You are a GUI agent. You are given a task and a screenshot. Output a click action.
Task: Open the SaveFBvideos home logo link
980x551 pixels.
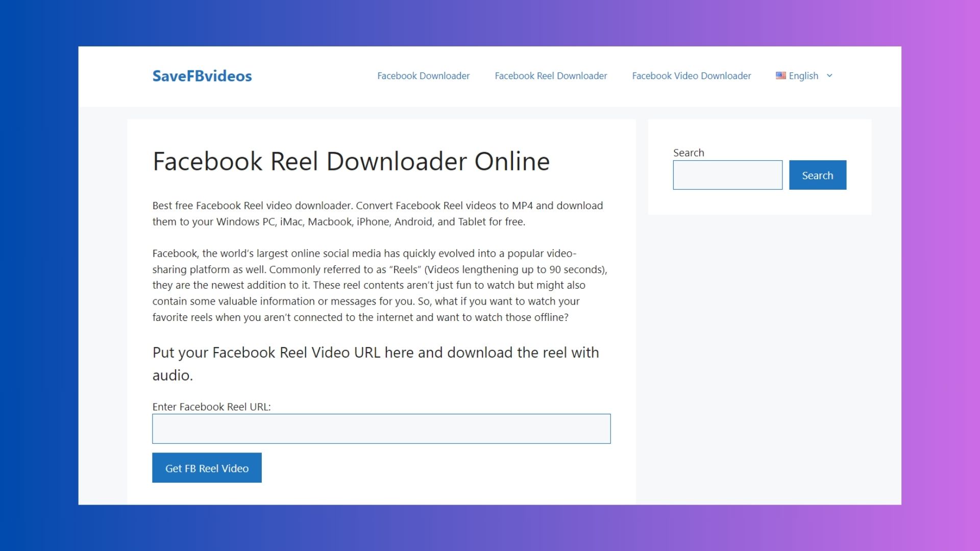202,76
